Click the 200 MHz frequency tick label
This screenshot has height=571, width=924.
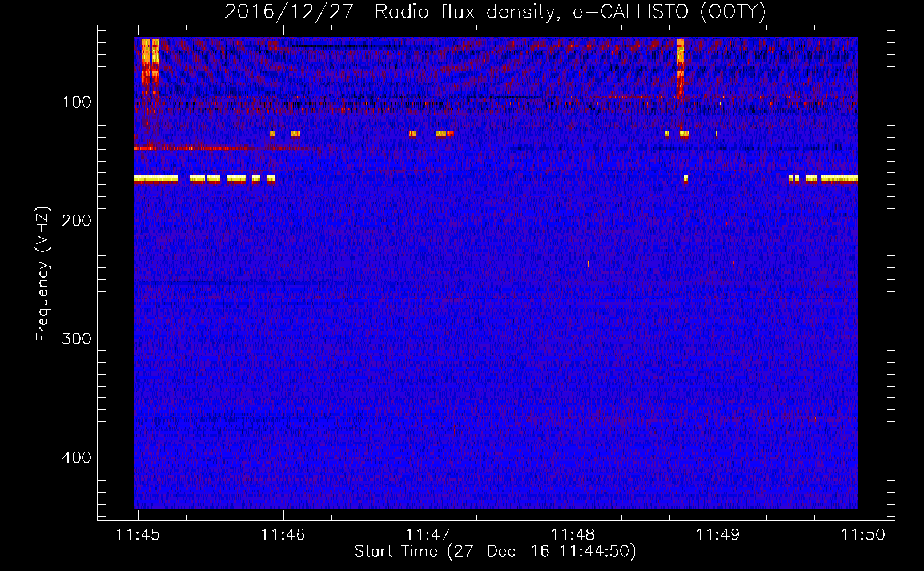[x=77, y=220]
